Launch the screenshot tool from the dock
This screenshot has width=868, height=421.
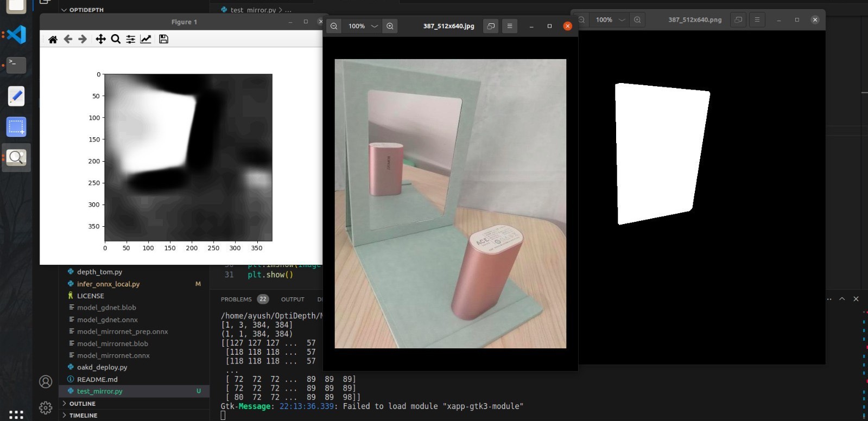point(16,127)
